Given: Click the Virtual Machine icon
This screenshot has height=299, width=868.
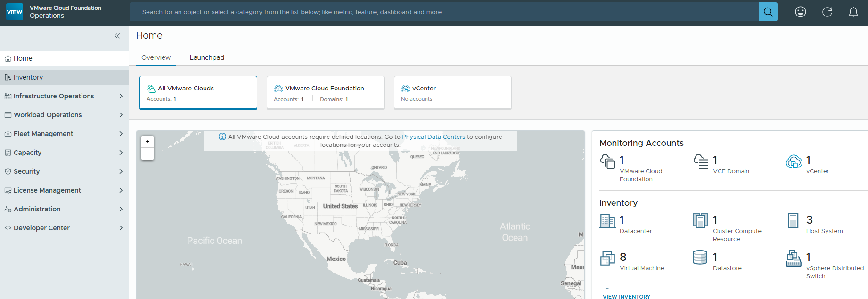Looking at the screenshot, I should (x=607, y=258).
